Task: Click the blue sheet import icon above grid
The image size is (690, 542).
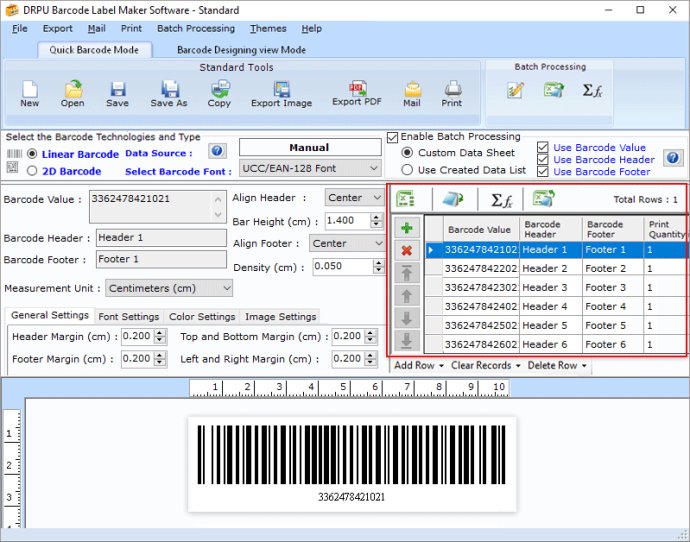Action: tap(454, 199)
